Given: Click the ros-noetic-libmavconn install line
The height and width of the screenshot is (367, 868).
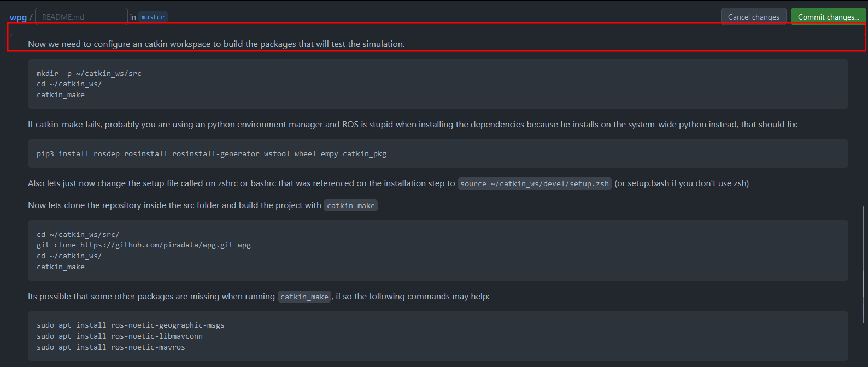Looking at the screenshot, I should point(120,336).
